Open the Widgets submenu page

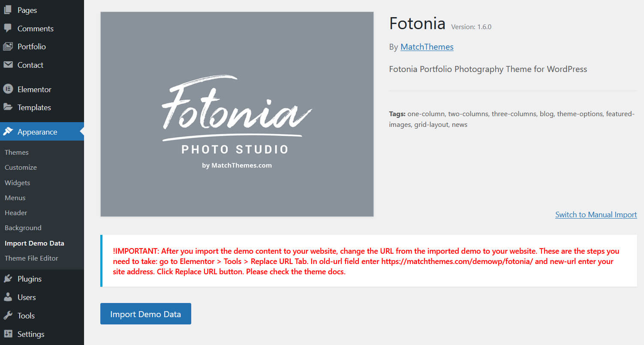tap(17, 183)
